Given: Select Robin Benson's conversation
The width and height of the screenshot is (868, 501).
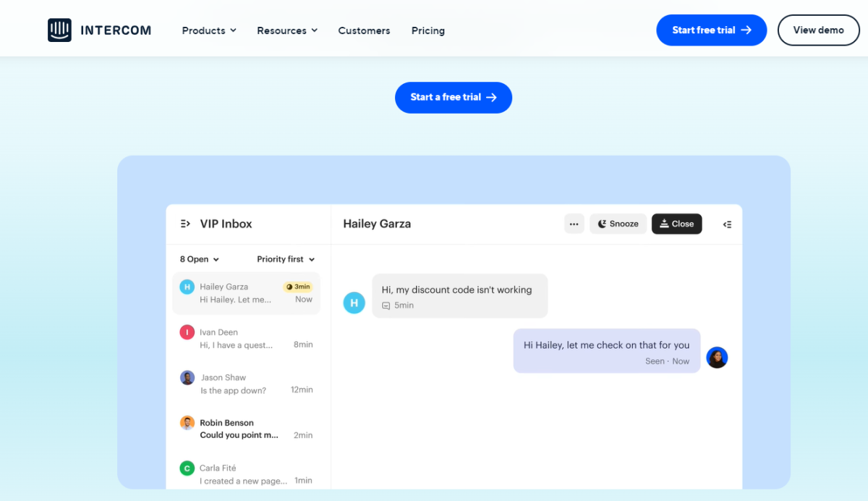Looking at the screenshot, I should [246, 428].
